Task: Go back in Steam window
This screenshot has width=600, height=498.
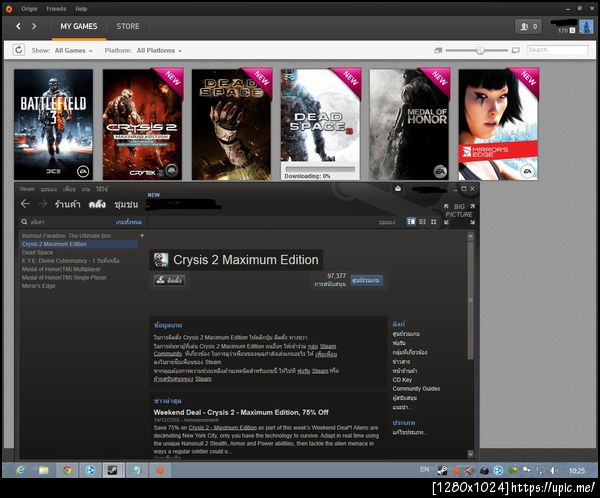Action: (25, 204)
